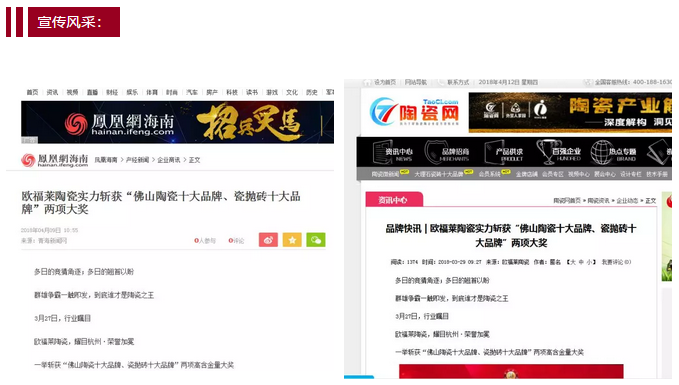Open 历史 in ifeng top navigation
Viewport: 679px width, 385px height.
click(x=312, y=92)
